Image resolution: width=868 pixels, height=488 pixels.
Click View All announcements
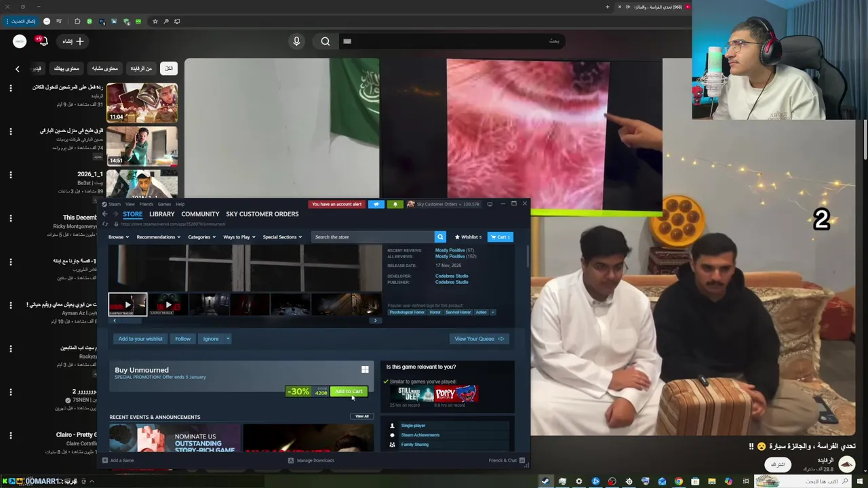(x=362, y=416)
